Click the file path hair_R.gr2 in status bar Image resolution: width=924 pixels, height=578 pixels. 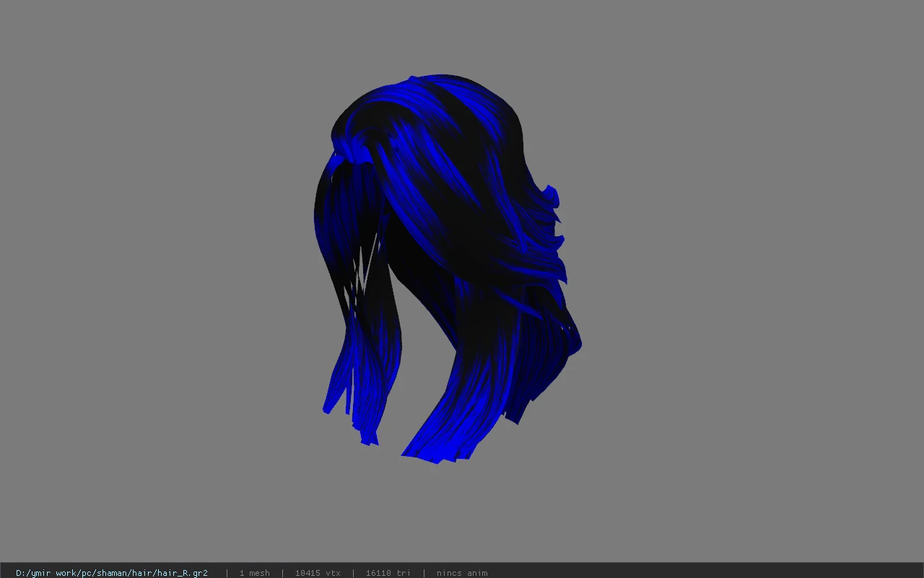112,573
